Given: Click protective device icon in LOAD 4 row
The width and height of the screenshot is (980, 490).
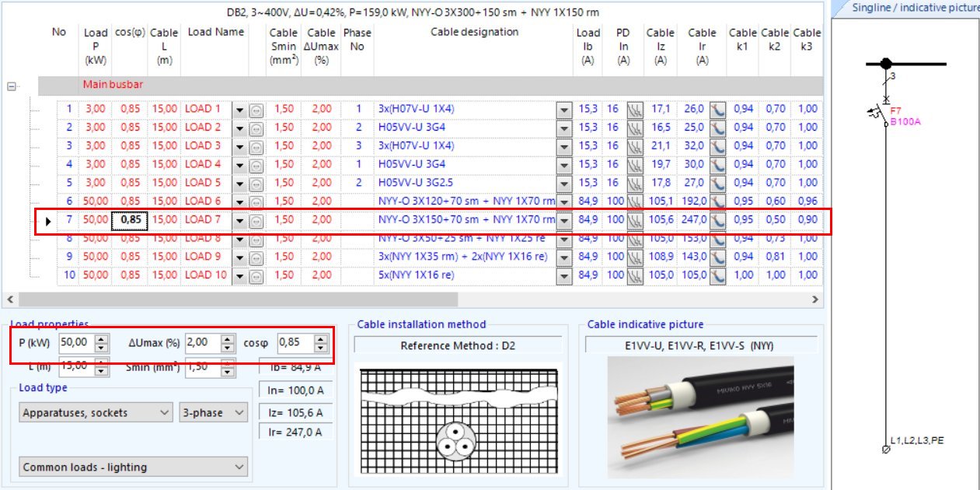Looking at the screenshot, I should click(636, 165).
